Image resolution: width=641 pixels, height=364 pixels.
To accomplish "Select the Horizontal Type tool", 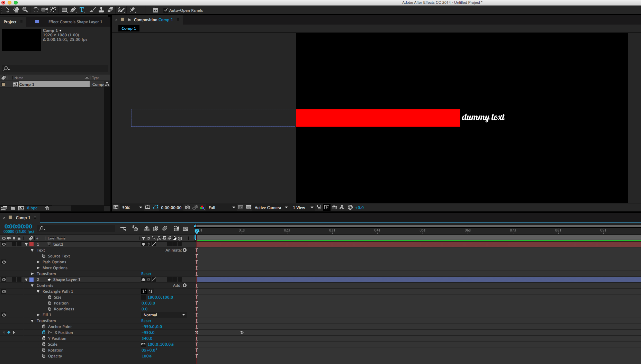I will (82, 10).
